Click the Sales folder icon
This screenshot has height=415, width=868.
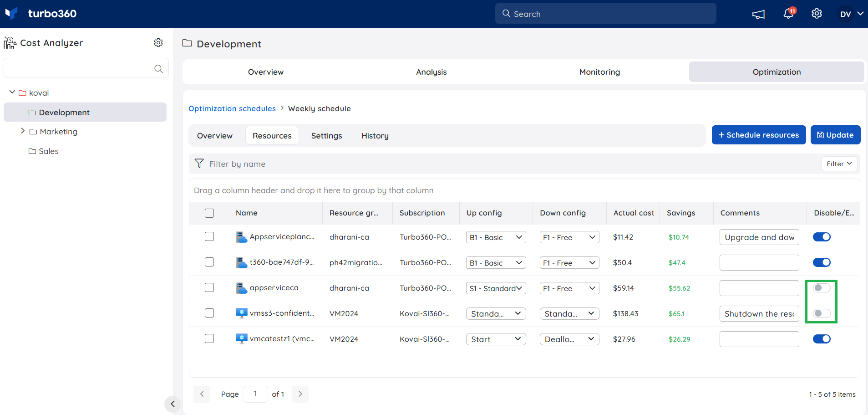tap(32, 151)
